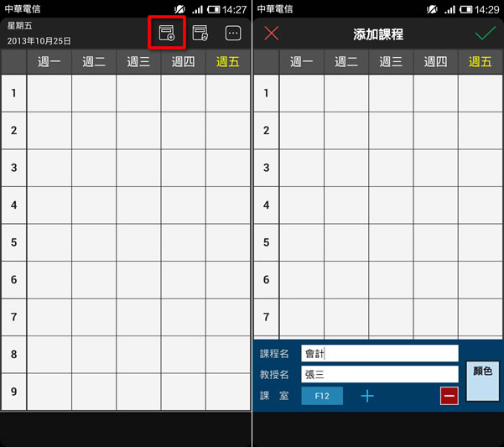Tap period 6 label in 添加課程 screen
Screen dimensions: 504x447
pos(266,279)
